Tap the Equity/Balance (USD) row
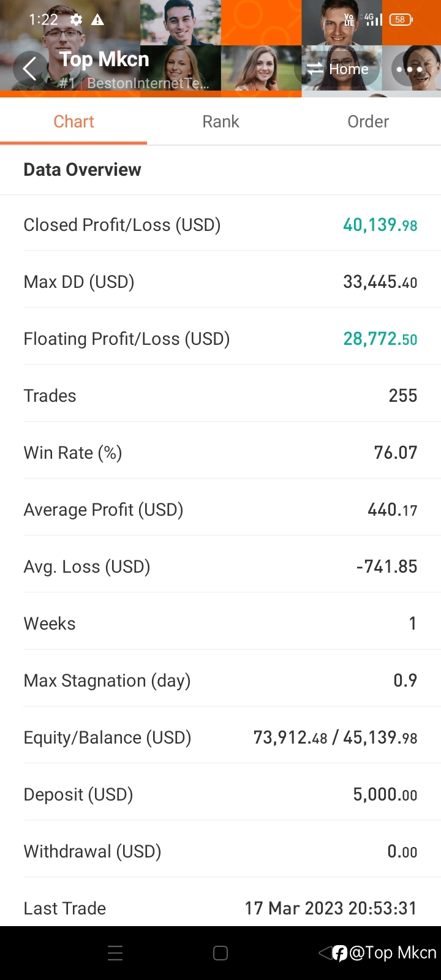 [221, 737]
